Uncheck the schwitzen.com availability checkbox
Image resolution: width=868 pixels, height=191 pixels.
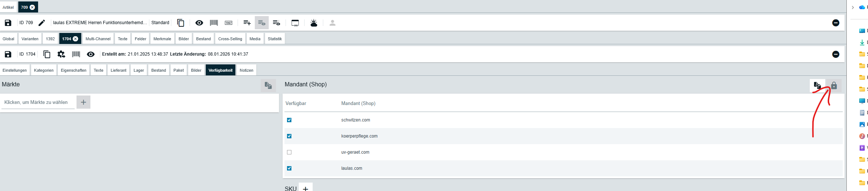click(289, 120)
